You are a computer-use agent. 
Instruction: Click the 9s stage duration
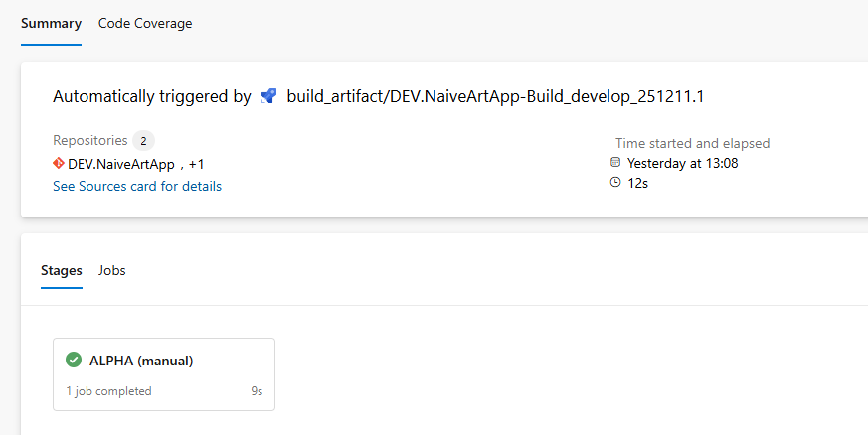pos(257,391)
